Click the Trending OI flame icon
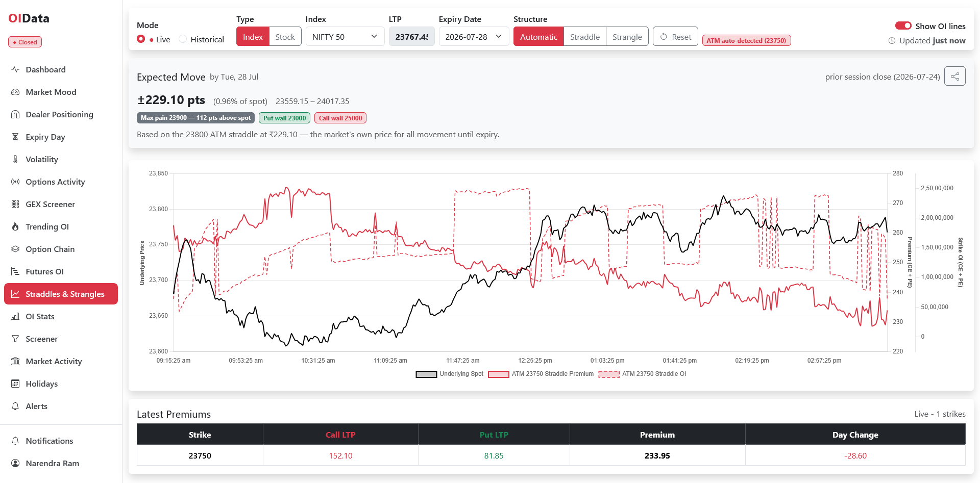Image resolution: width=980 pixels, height=483 pixels. (15, 226)
